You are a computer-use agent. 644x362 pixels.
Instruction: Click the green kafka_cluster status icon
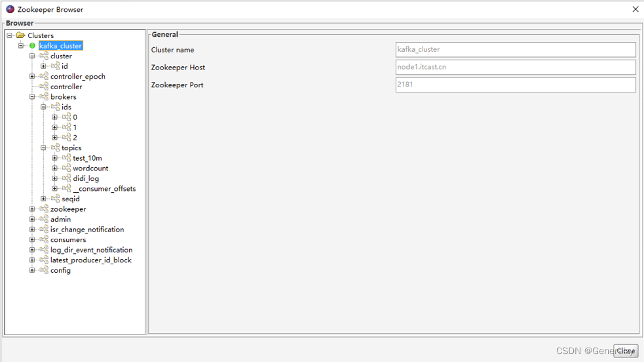click(x=32, y=46)
